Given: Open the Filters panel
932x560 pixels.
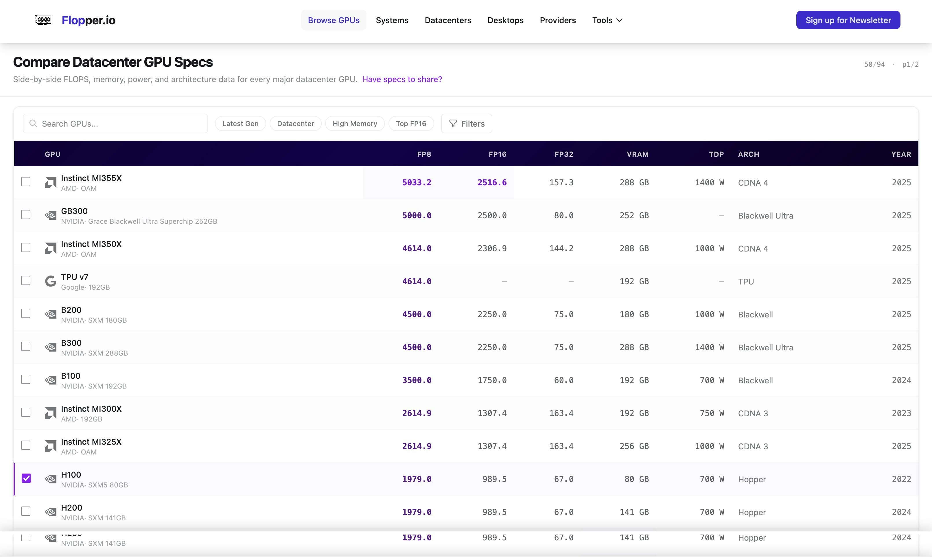Looking at the screenshot, I should click(466, 124).
